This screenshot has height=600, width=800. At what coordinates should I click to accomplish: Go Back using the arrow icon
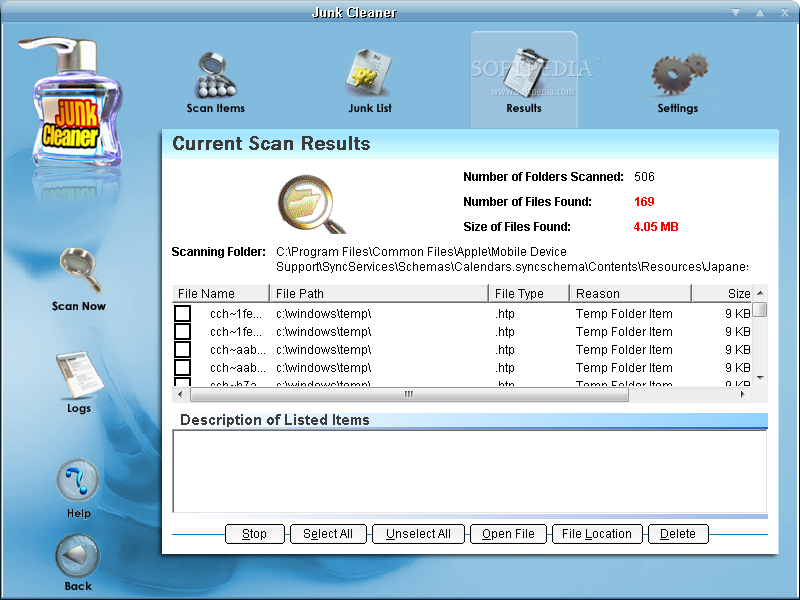tap(78, 555)
